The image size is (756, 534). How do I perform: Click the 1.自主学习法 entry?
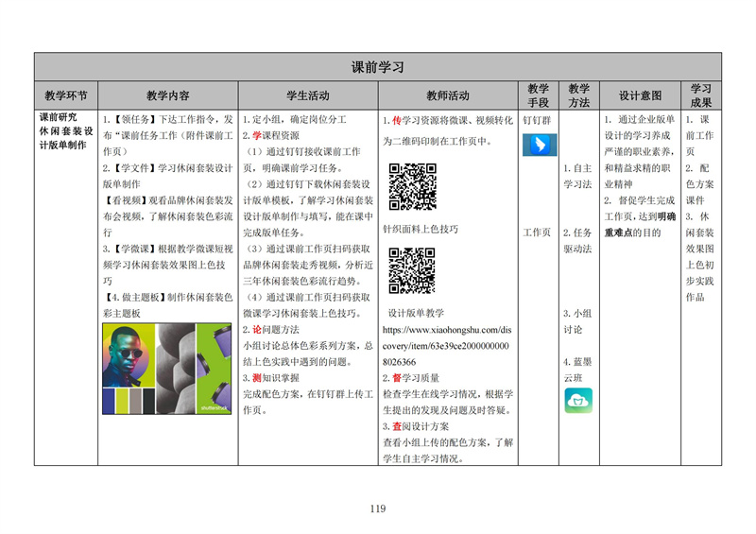pyautogui.click(x=577, y=176)
